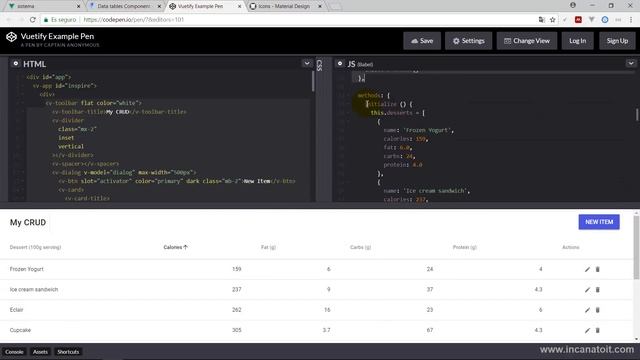This screenshot has width=640, height=360.
Task: Click the Ice cream sandwich name cell
Action: [34, 290]
